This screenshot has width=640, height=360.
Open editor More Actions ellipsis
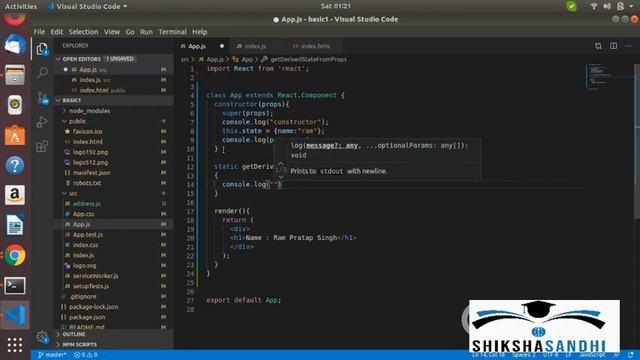629,46
